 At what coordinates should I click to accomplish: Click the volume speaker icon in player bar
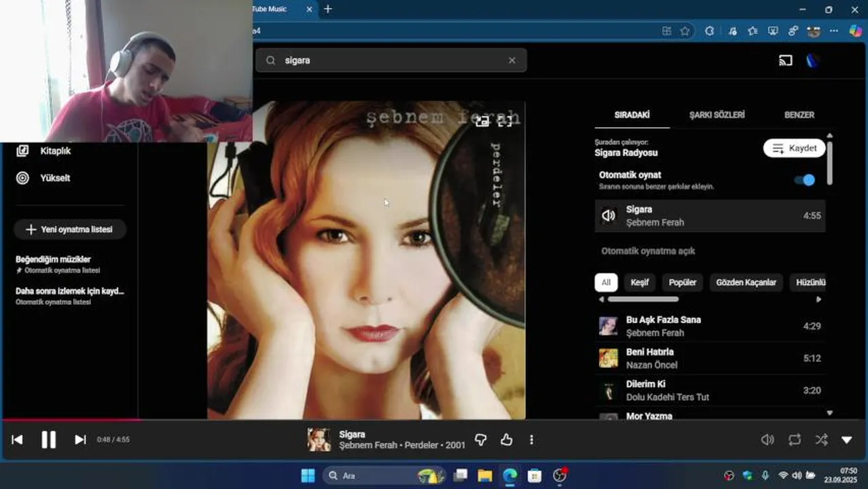[767, 439]
